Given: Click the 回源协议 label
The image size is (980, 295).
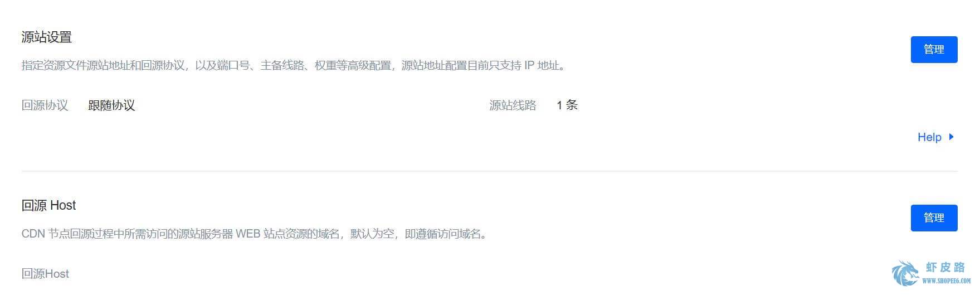Looking at the screenshot, I should [45, 105].
